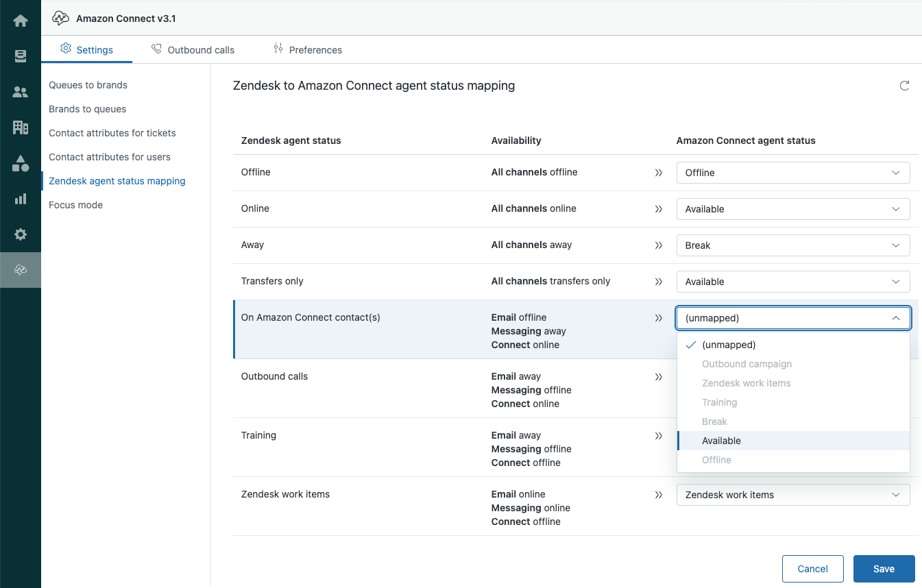The image size is (922, 588).
Task: Switch to the Preferences tab
Action: [307, 49]
